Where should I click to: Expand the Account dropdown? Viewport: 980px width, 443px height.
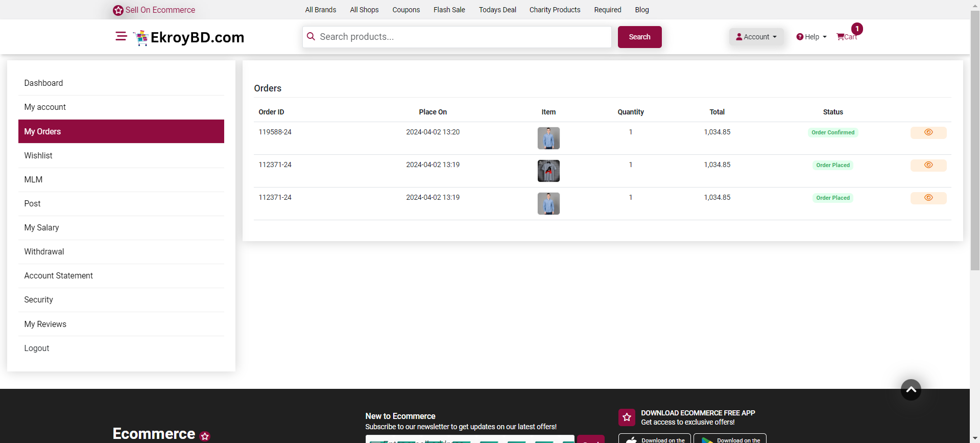(756, 37)
